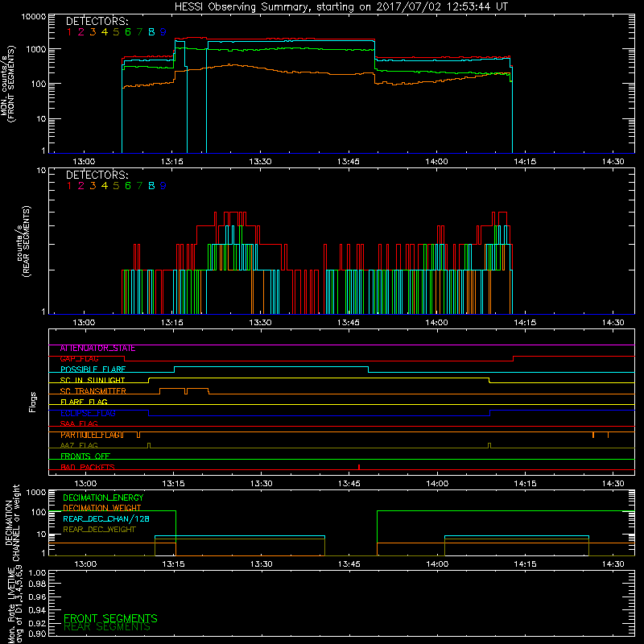
Task: Click the red BAD_PACKETS spike near 13:46
Action: [359, 467]
